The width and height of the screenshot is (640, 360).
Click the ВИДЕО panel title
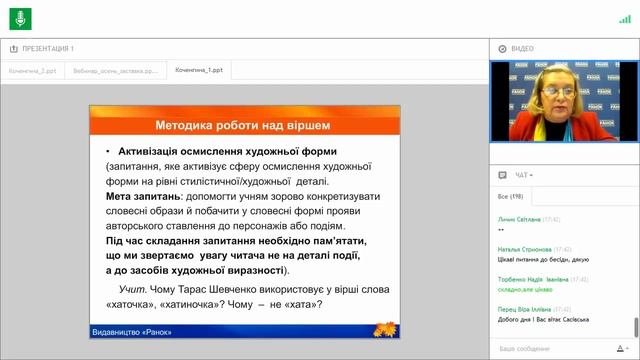522,49
